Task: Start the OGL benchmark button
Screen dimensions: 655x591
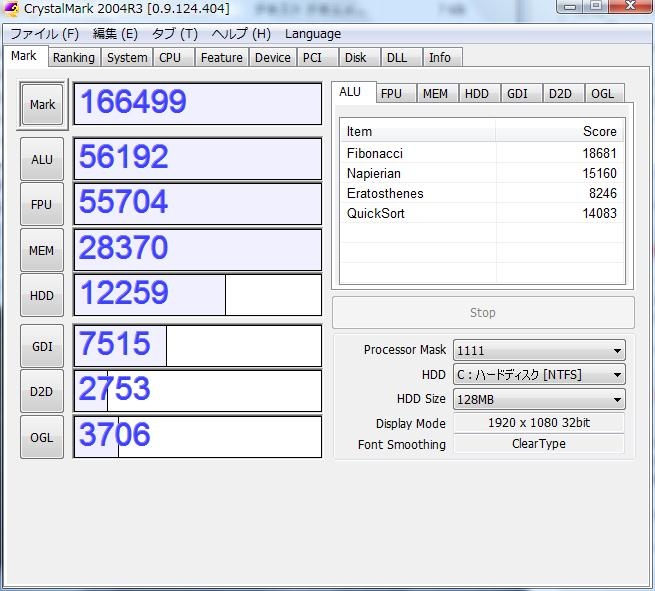Action: coord(42,437)
